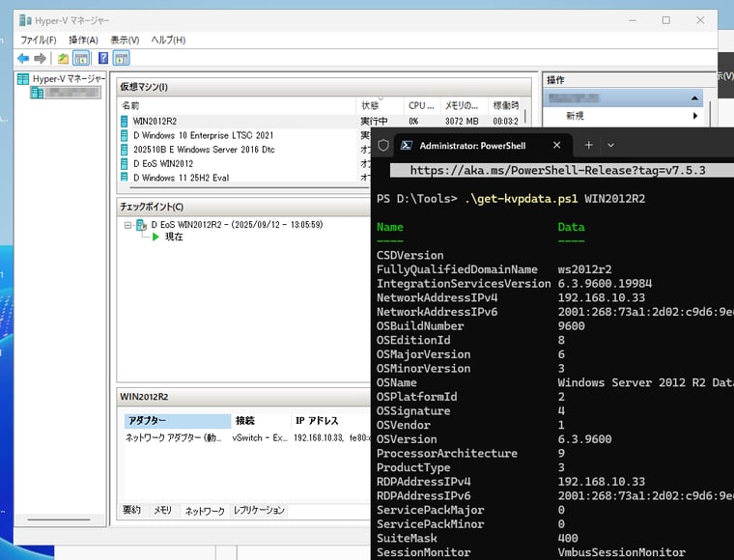Click the green play arrow next to 現在
The width and height of the screenshot is (734, 560).
(x=155, y=237)
